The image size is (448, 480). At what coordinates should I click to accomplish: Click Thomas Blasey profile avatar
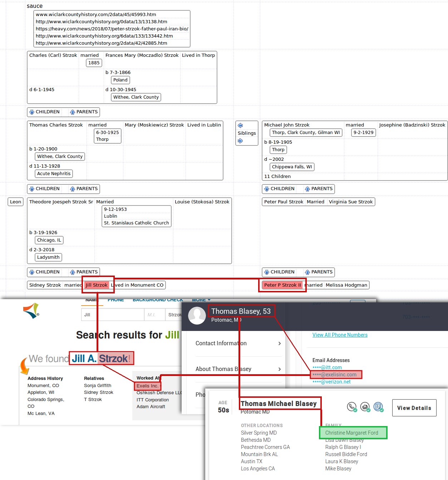(197, 315)
